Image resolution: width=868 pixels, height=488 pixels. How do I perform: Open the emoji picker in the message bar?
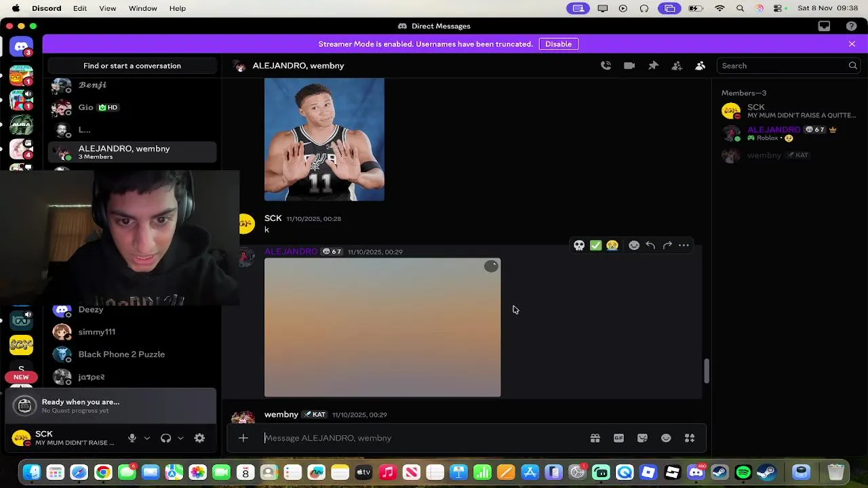(666, 439)
